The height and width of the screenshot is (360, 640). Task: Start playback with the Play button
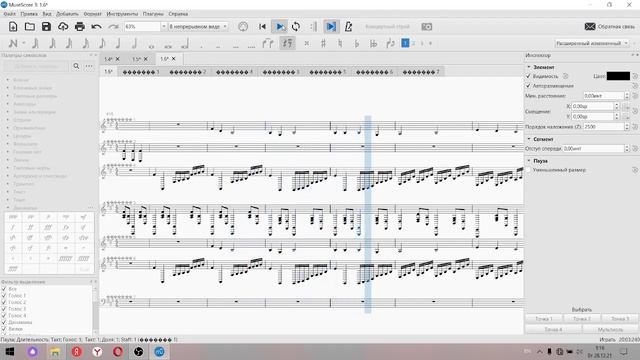280,27
